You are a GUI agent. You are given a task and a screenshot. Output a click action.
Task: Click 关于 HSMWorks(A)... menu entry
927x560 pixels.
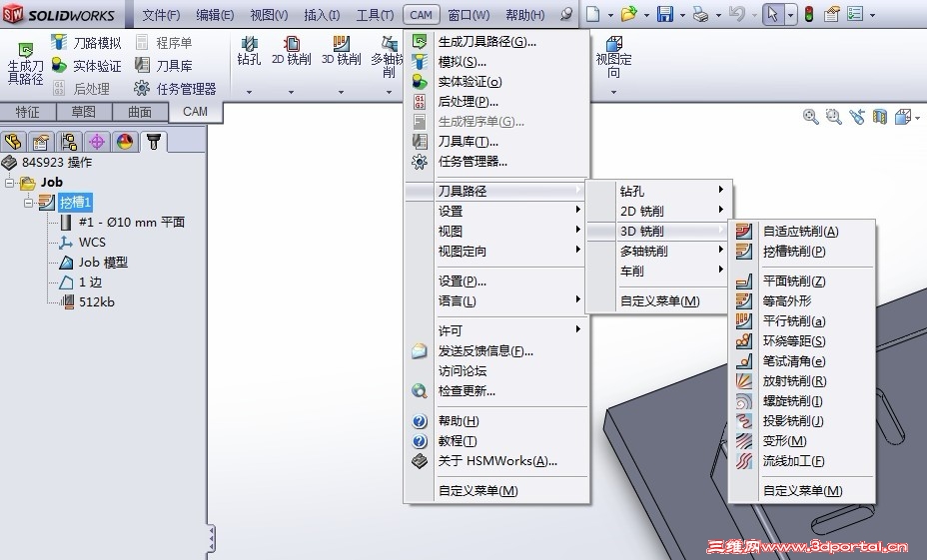(x=496, y=461)
